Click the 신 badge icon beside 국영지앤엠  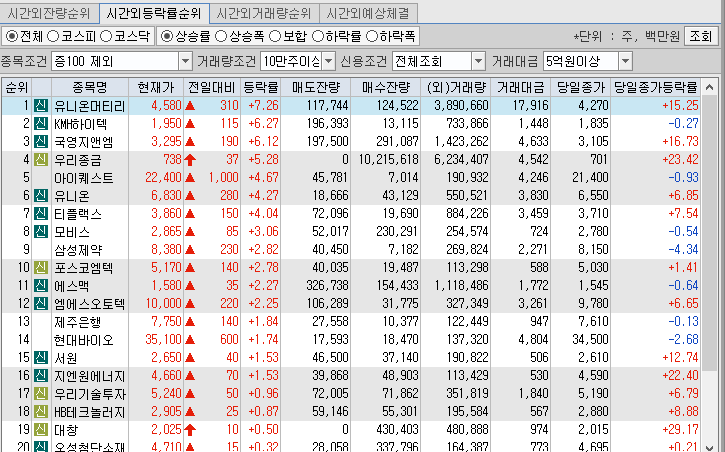pyautogui.click(x=41, y=142)
